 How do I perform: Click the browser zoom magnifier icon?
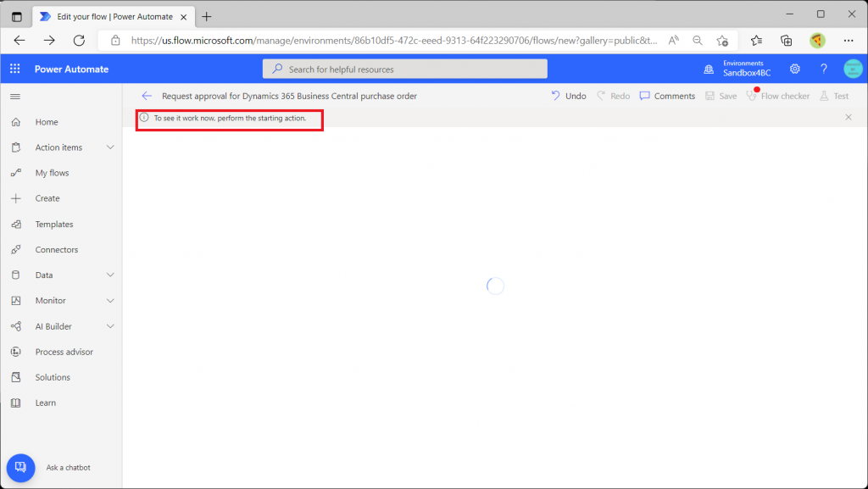(698, 41)
